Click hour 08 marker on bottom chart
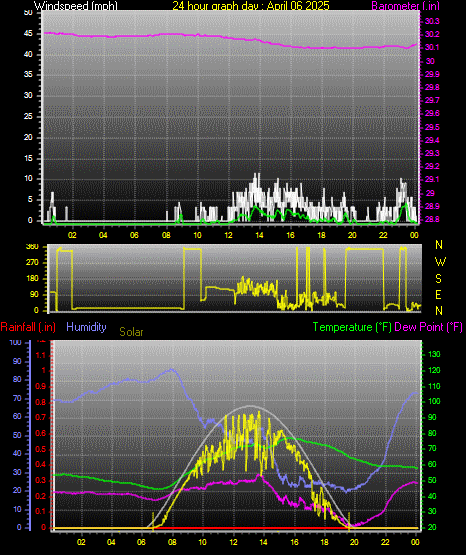Image resolution: width=466 pixels, height=555 pixels. click(172, 542)
